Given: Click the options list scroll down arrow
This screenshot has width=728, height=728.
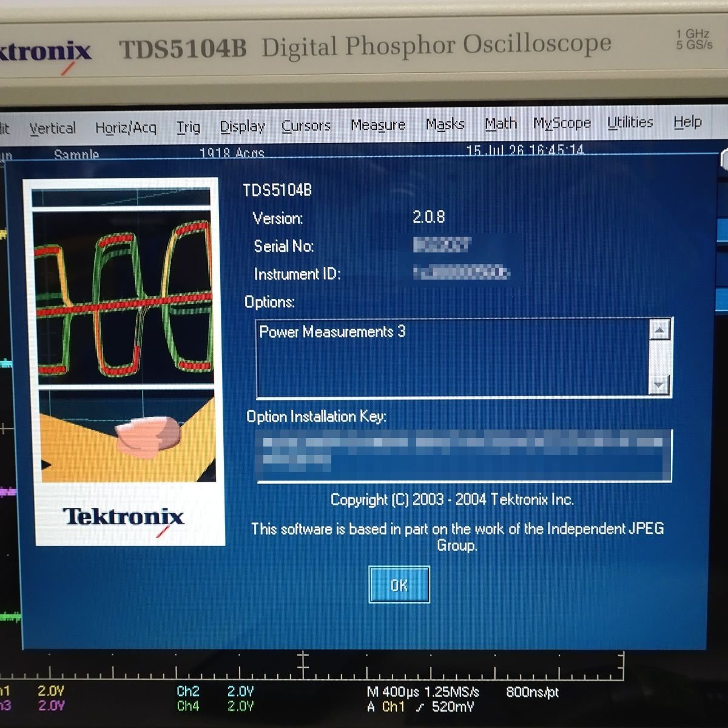Looking at the screenshot, I should coord(659,384).
